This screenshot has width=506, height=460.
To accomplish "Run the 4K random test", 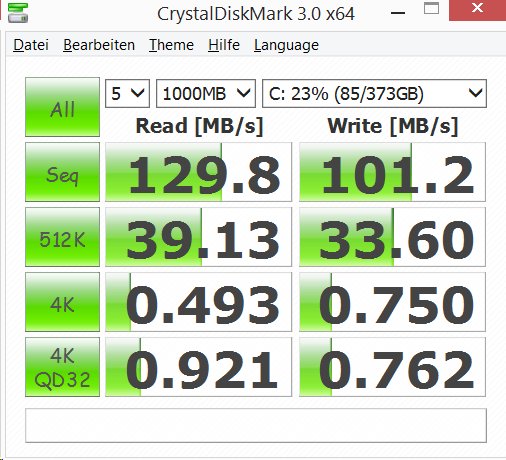I will pos(62,302).
